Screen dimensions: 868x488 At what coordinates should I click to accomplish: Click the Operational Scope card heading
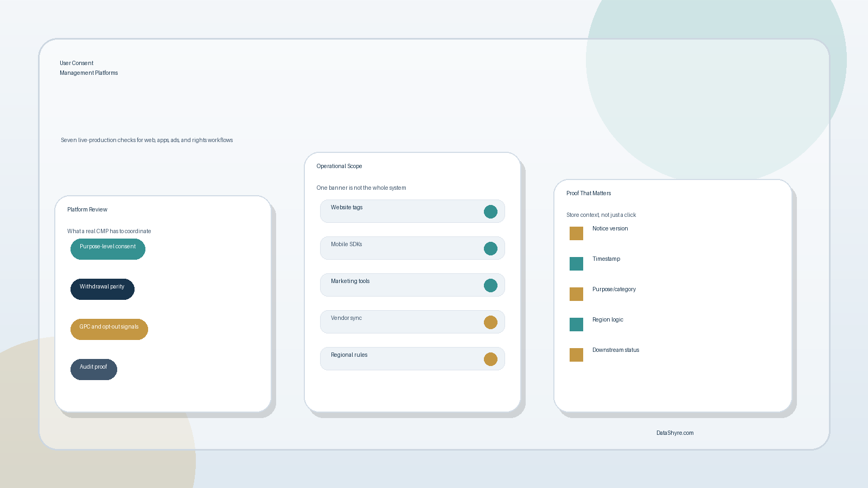click(339, 166)
